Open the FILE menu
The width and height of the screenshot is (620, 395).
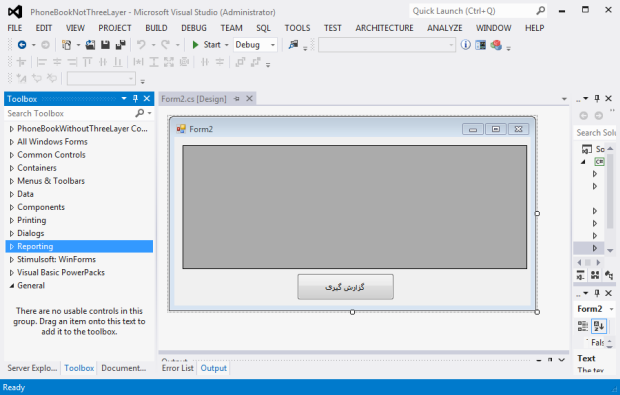point(15,28)
